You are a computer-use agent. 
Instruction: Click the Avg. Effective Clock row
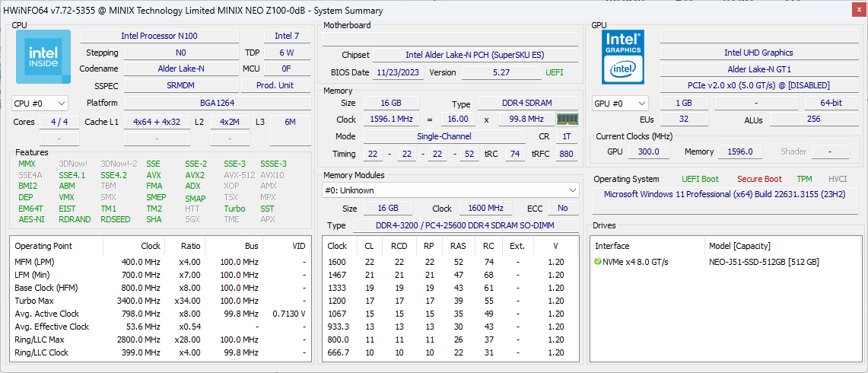coord(161,327)
